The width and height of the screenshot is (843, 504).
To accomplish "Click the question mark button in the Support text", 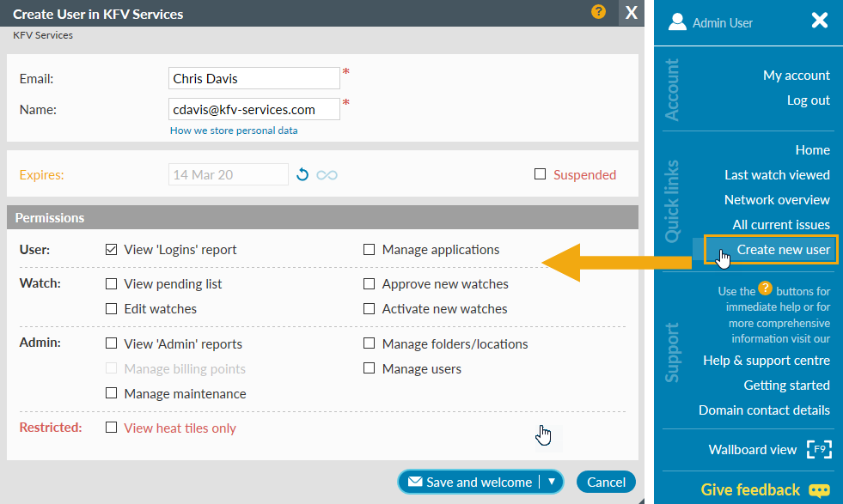I will coord(764,288).
